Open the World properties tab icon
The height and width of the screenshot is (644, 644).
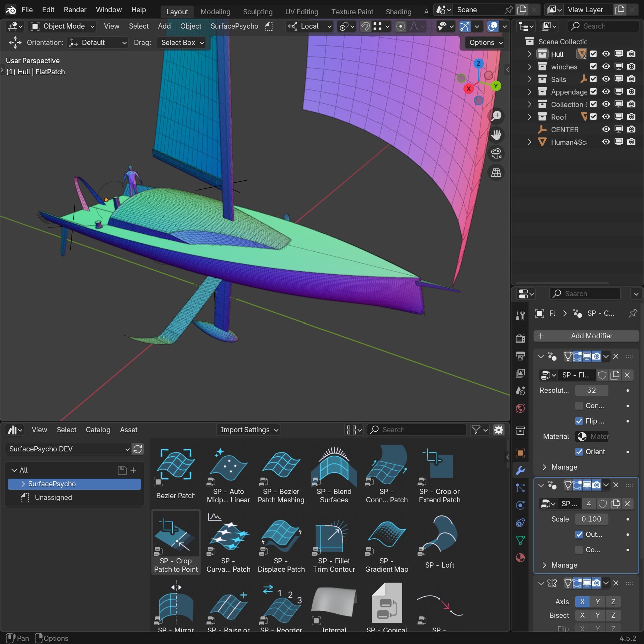tap(520, 408)
